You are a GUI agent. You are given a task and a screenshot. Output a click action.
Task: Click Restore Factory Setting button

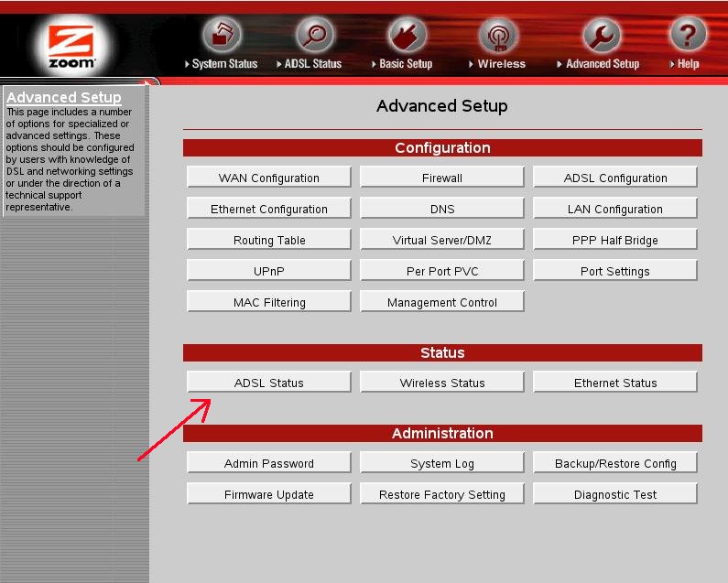point(442,494)
